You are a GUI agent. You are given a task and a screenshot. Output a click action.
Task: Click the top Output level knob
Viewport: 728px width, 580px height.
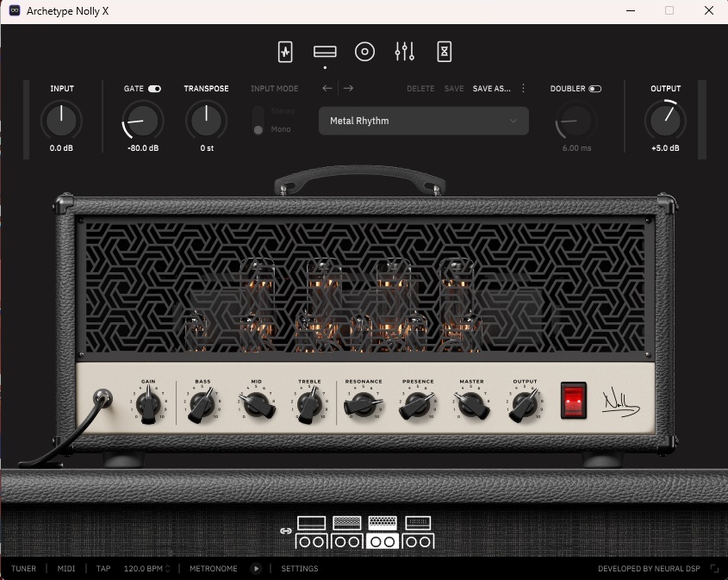(665, 121)
